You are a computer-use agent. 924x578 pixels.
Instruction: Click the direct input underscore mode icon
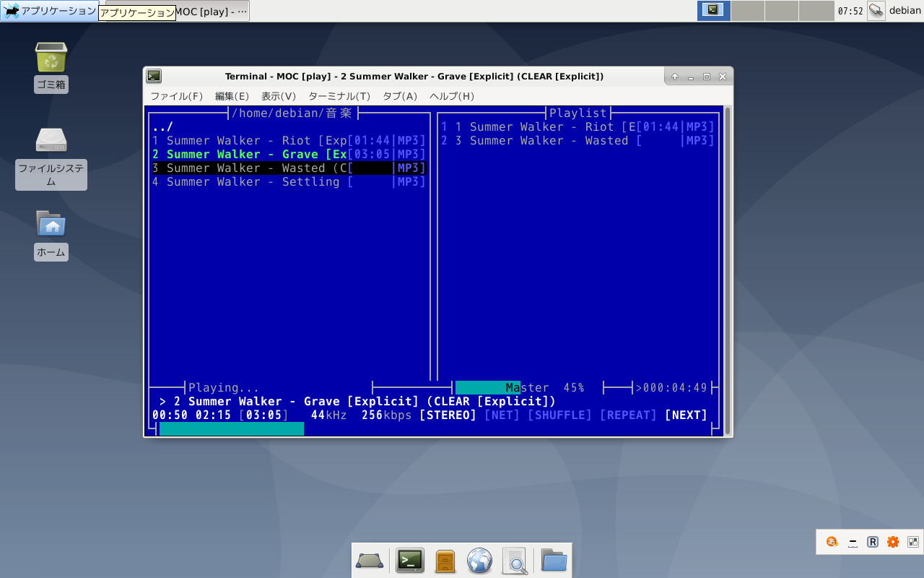pos(853,542)
